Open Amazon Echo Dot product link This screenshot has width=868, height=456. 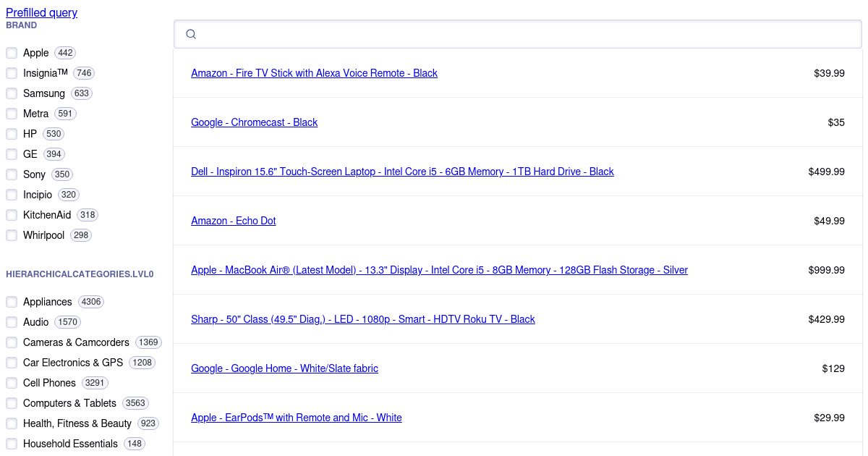pyautogui.click(x=233, y=221)
